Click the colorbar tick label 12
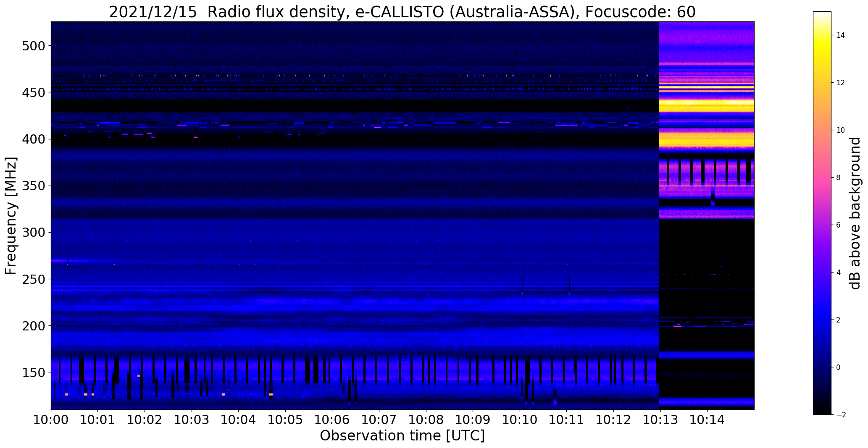 click(841, 83)
